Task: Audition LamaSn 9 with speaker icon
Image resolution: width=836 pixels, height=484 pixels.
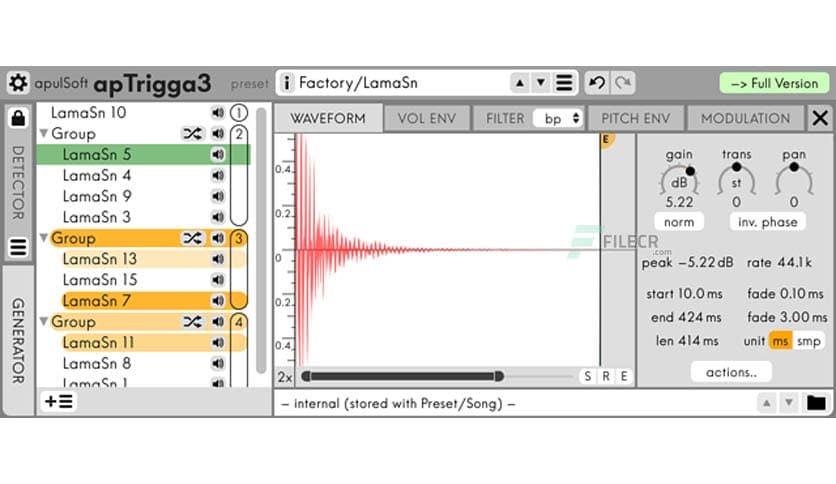Action: 218,196
